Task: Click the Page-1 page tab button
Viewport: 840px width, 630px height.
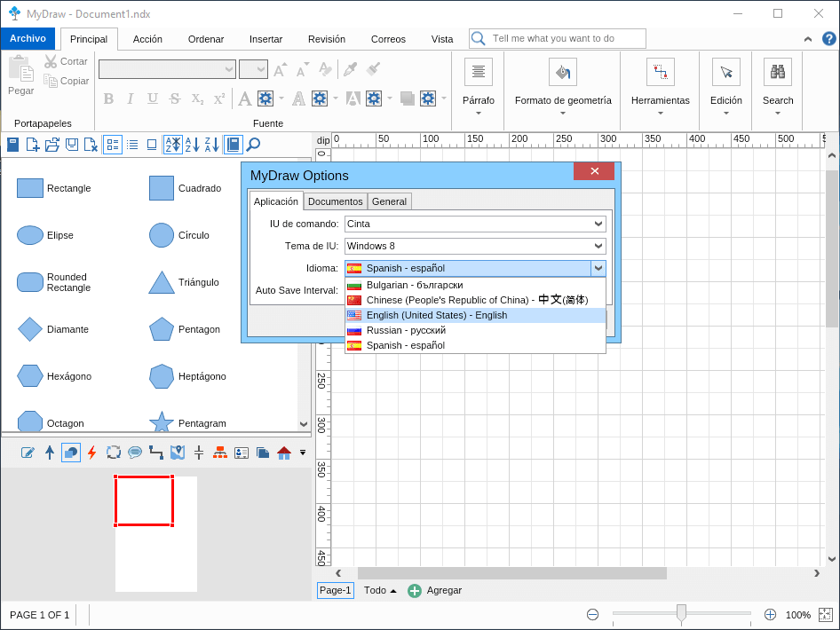Action: (x=335, y=590)
